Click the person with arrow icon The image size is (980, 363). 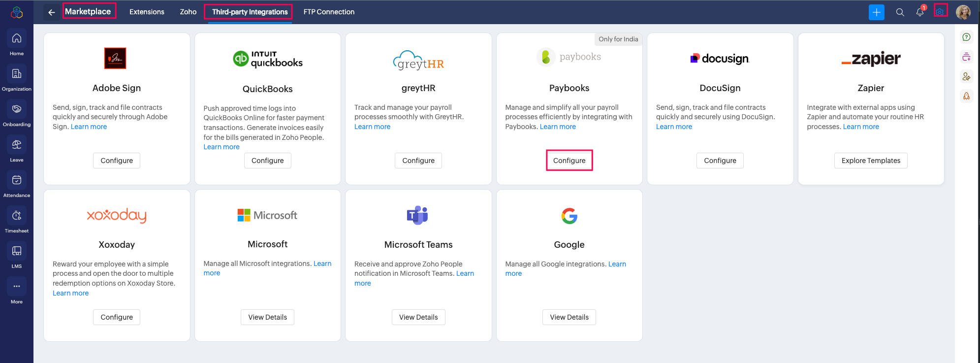(967, 76)
